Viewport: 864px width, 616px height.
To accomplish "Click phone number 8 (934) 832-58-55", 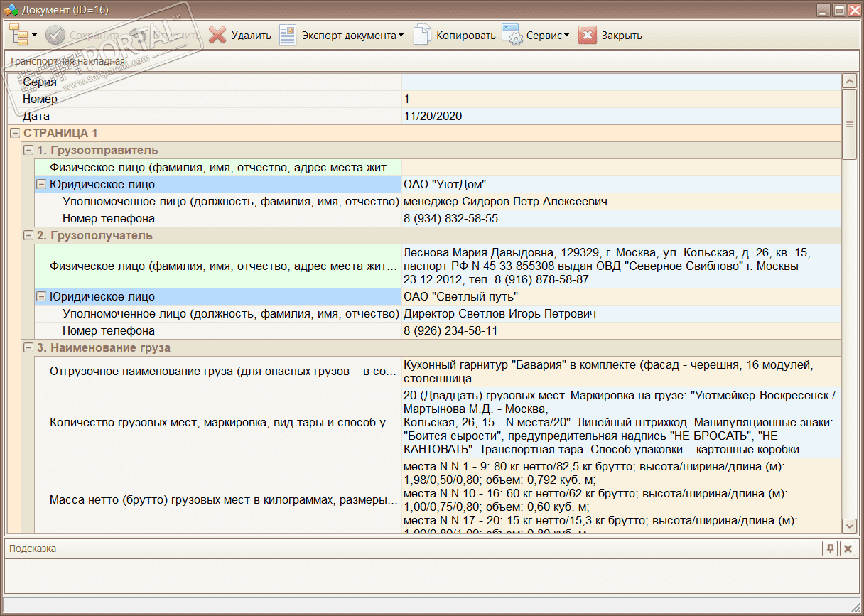I will click(x=450, y=218).
